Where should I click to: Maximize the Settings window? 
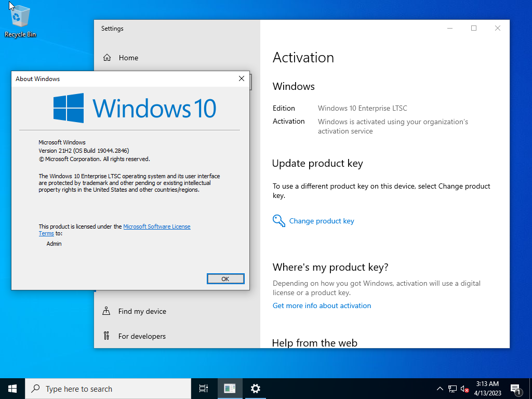474,28
